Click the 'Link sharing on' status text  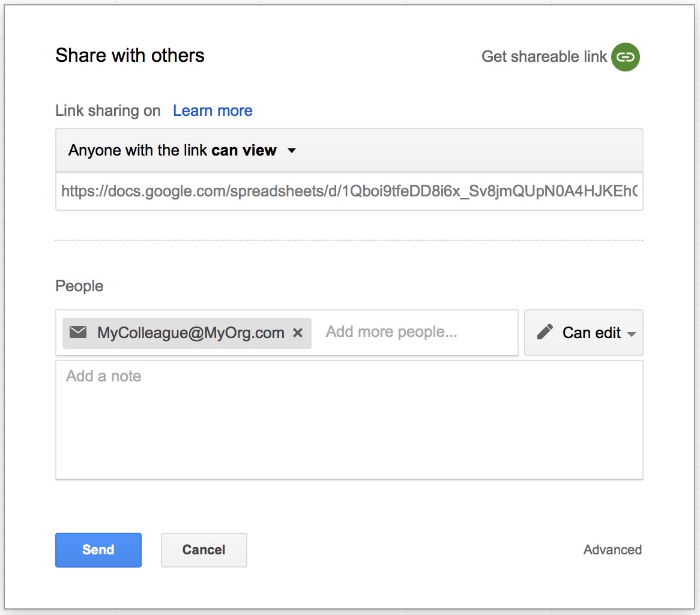108,111
